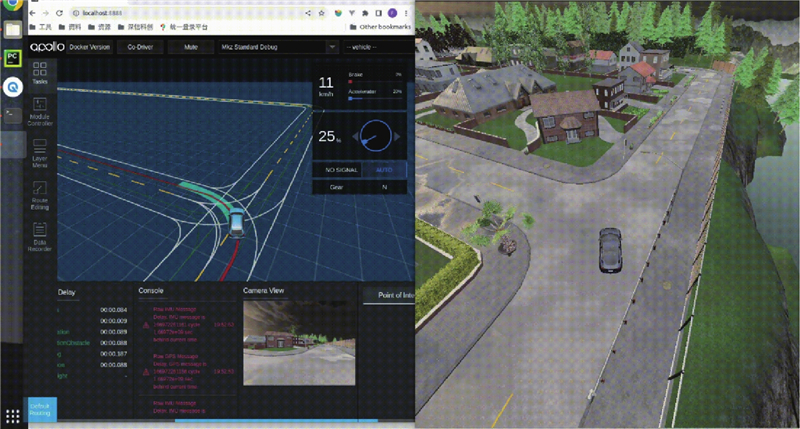The image size is (800, 429).
Task: Open the Data Recorder panel
Action: 40,236
